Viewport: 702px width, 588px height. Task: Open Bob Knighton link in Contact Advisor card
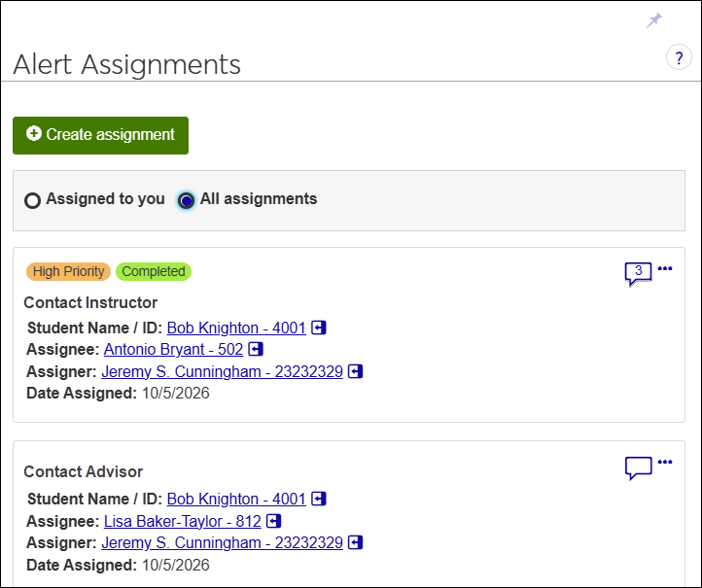coord(236,499)
